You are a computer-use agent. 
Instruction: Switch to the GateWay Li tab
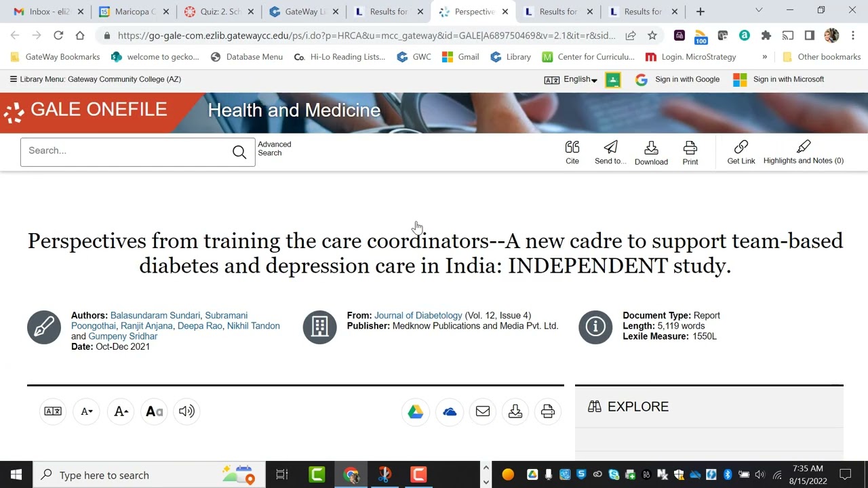[x=304, y=12]
